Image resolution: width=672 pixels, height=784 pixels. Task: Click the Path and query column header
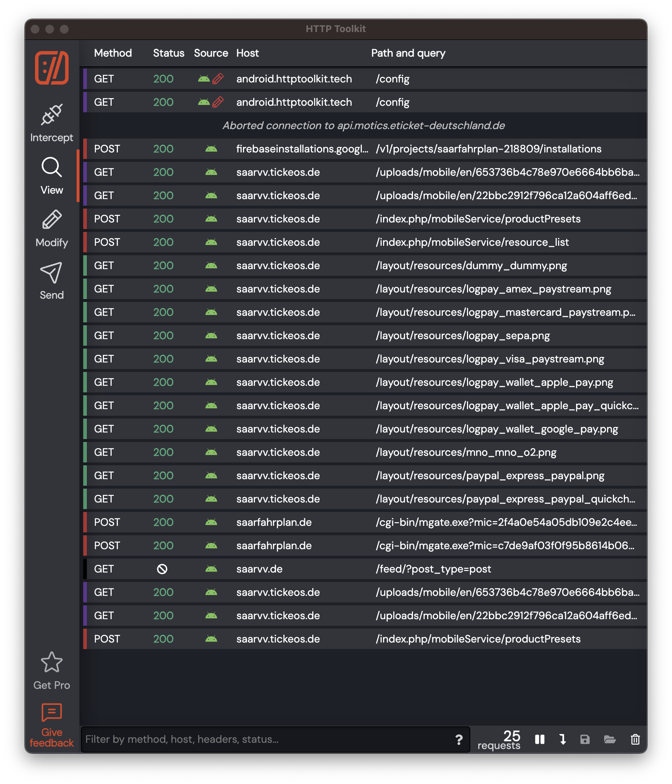point(408,53)
